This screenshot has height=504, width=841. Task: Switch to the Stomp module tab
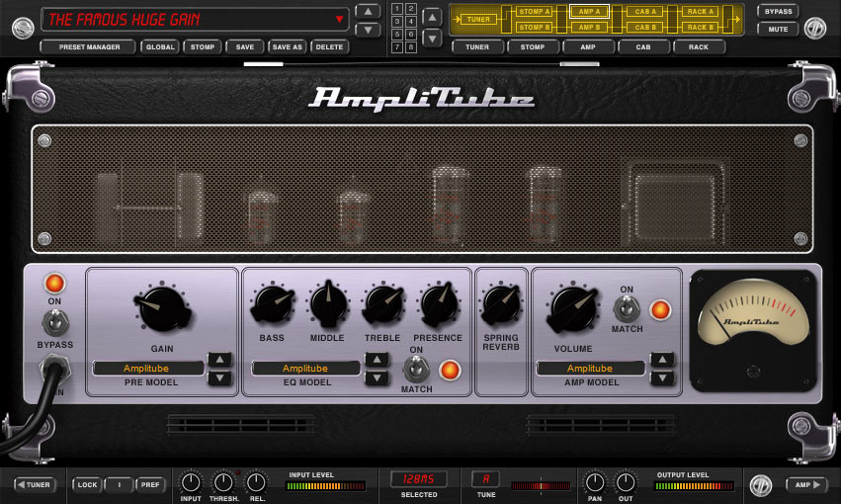533,47
